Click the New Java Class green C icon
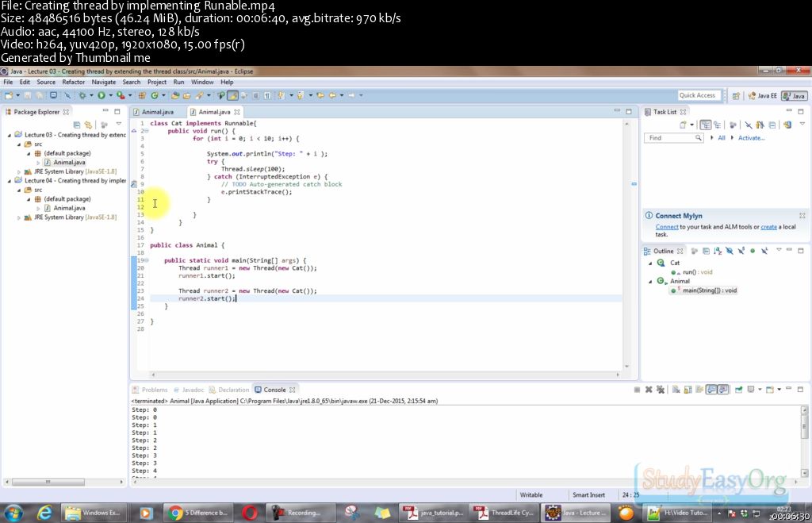The height and width of the screenshot is (523, 812). 155,95
